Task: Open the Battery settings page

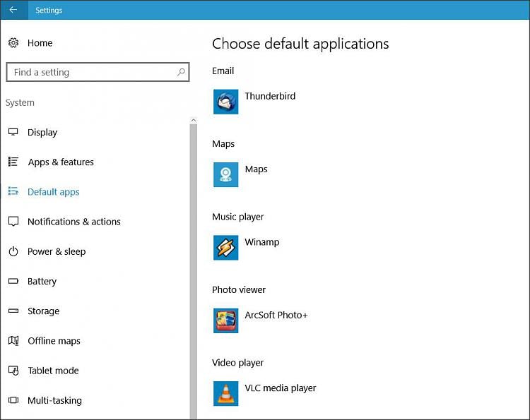Action: coord(42,282)
